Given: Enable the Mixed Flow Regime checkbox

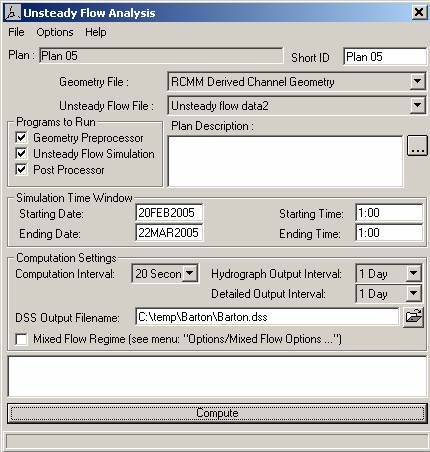Looking at the screenshot, I should [21, 339].
